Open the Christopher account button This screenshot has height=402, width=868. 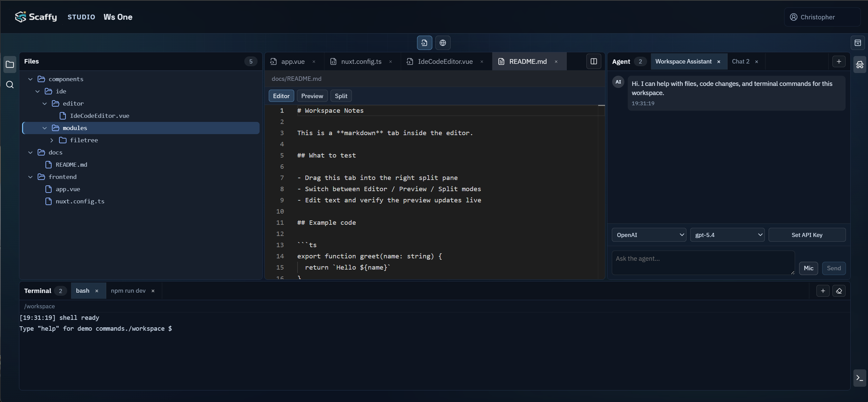(822, 17)
